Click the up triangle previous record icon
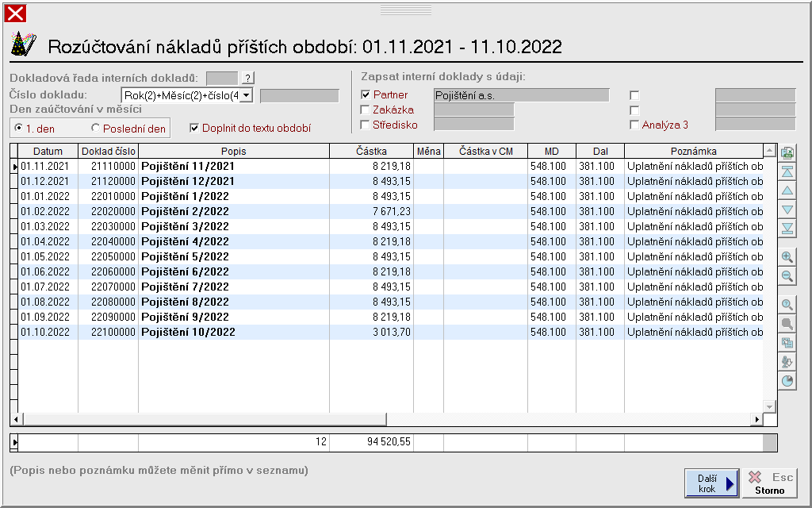The width and height of the screenshot is (812, 508). tap(787, 191)
